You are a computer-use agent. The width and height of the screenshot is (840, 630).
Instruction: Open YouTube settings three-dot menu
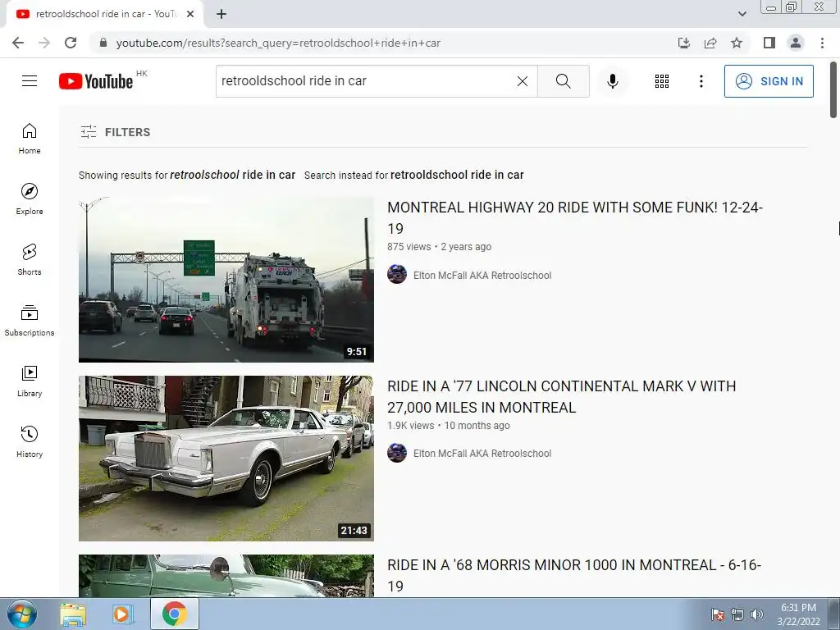tap(701, 81)
